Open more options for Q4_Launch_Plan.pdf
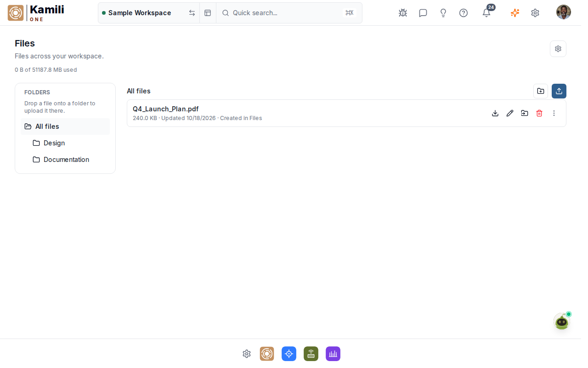Image resolution: width=588 pixels, height=368 pixels. (x=554, y=113)
